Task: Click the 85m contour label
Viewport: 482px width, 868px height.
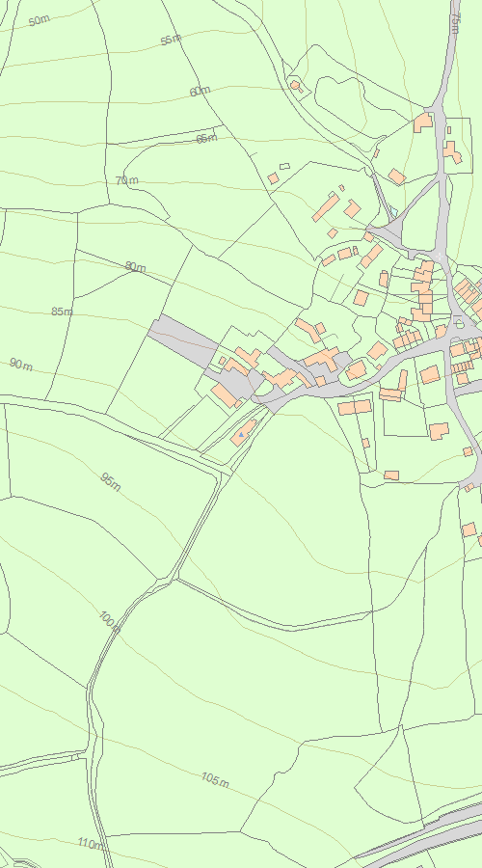Action: (62, 312)
